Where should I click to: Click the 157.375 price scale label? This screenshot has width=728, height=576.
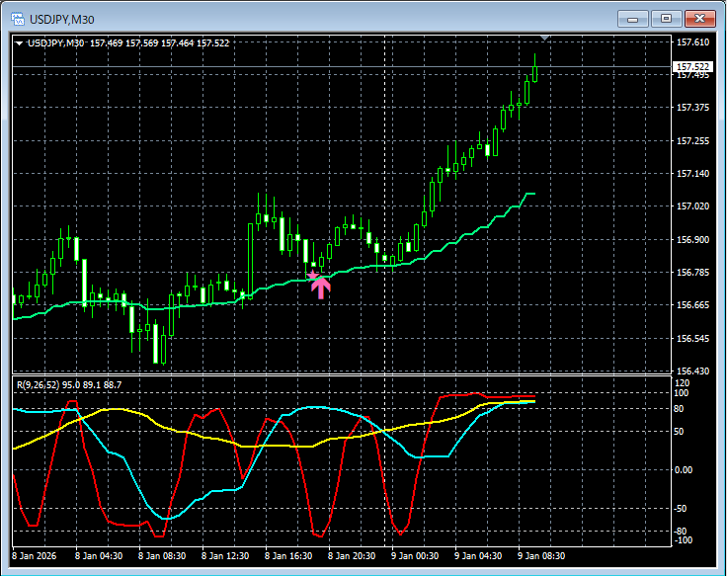tap(692, 108)
